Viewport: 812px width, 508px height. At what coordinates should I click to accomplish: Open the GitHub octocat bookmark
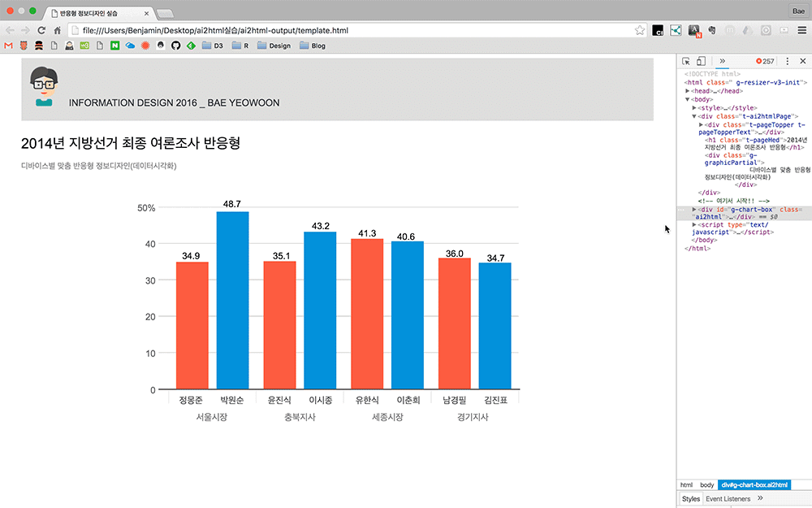point(175,46)
